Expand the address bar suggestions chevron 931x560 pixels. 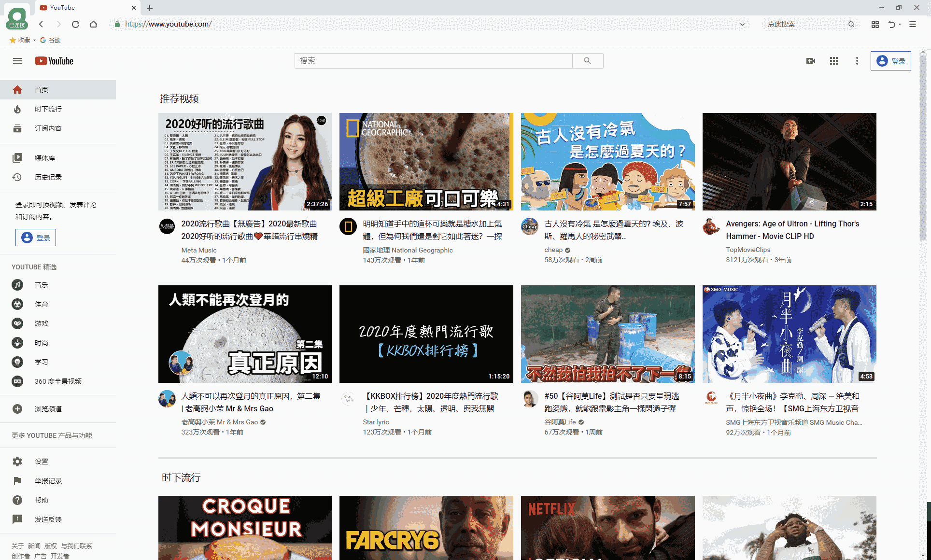coord(742,24)
